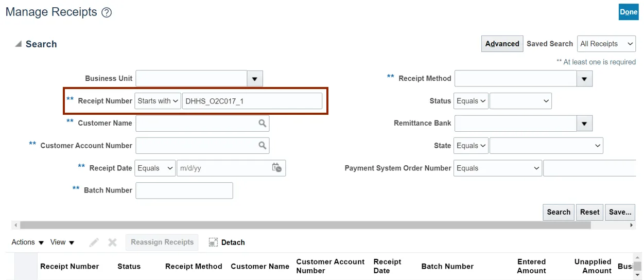The image size is (644, 280).
Task: Click into the Batch Number field
Action: 184,190
